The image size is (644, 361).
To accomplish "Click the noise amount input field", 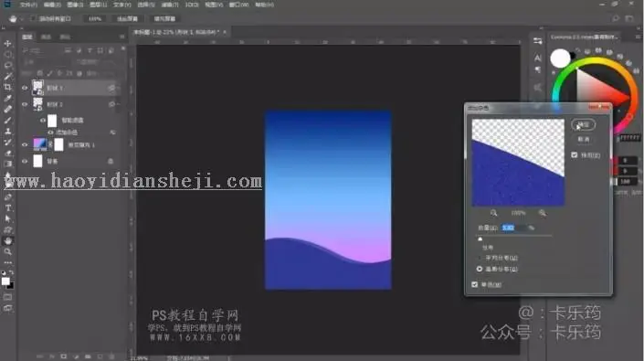I will point(514,228).
